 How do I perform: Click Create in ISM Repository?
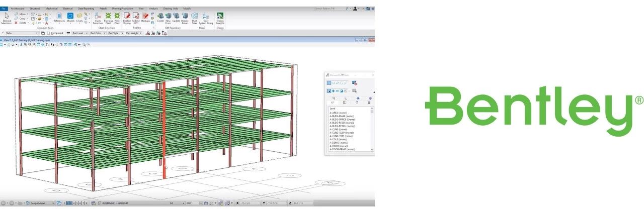click(x=160, y=18)
